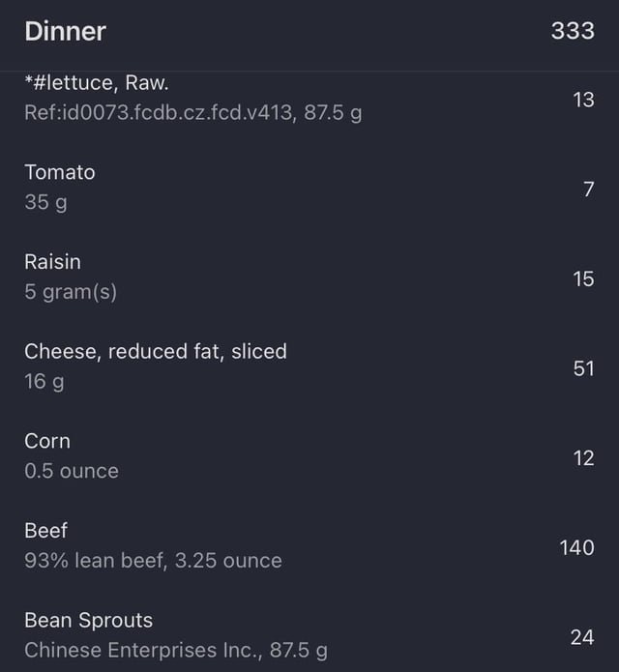Open Cheese, reduced fat, sliced entry

pos(309,367)
